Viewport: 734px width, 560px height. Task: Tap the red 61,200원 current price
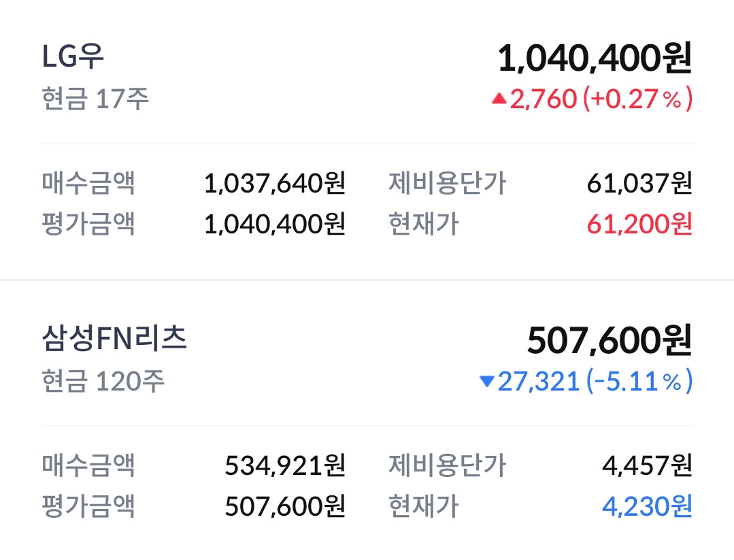pos(639,223)
